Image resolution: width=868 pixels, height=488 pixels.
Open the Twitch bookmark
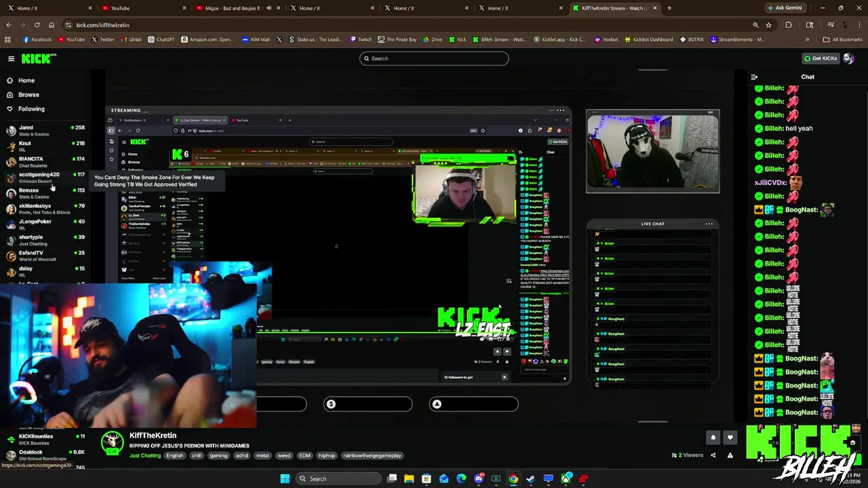[360, 39]
